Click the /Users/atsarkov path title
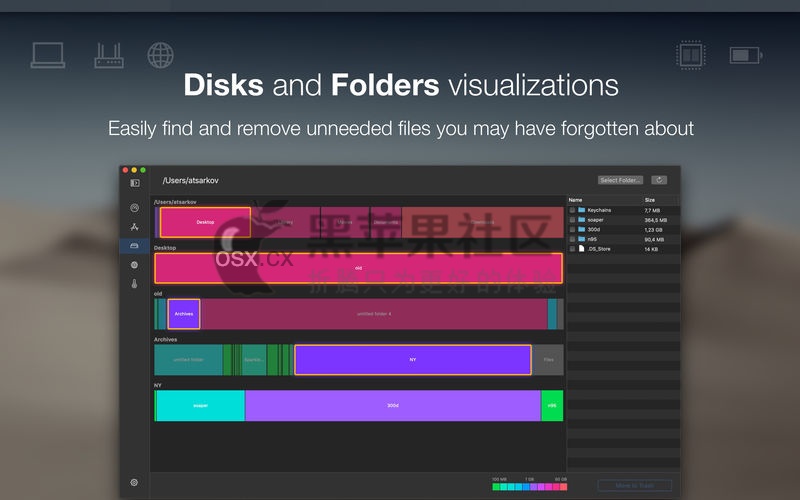The height and width of the screenshot is (500, 800). [190, 181]
